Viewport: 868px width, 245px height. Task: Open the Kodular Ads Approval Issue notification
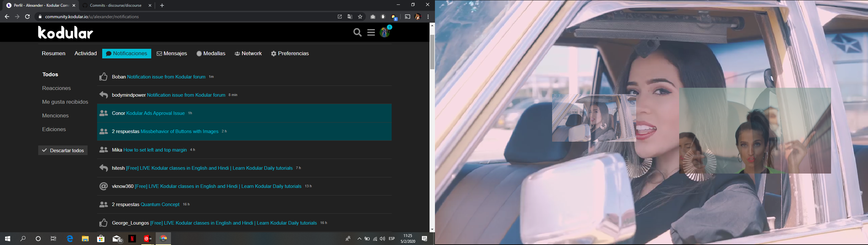click(x=155, y=113)
